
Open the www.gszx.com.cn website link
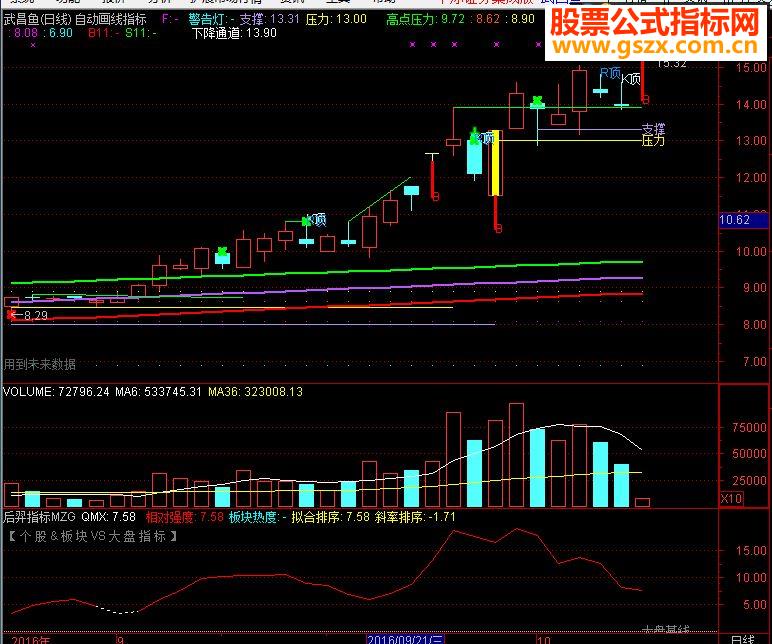point(655,47)
